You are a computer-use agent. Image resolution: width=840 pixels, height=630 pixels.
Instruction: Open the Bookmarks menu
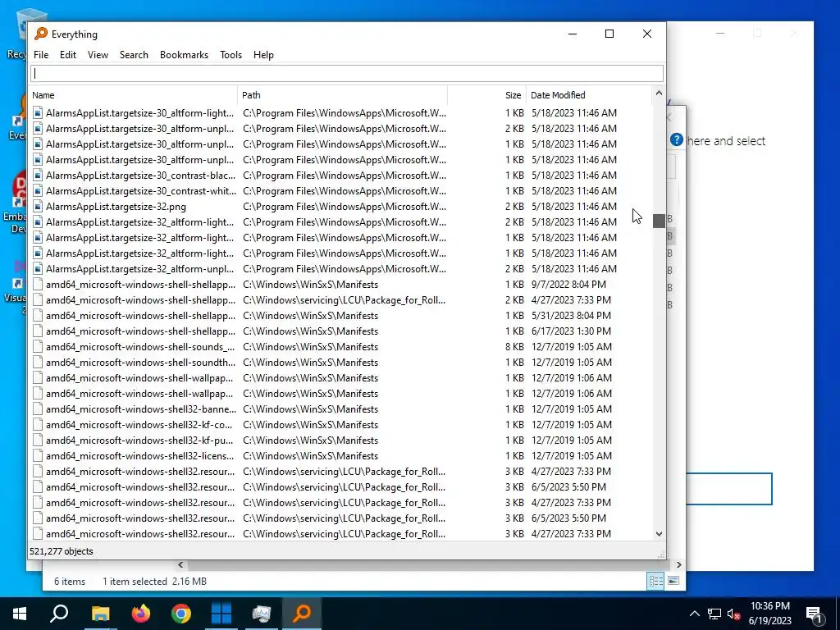(x=184, y=55)
